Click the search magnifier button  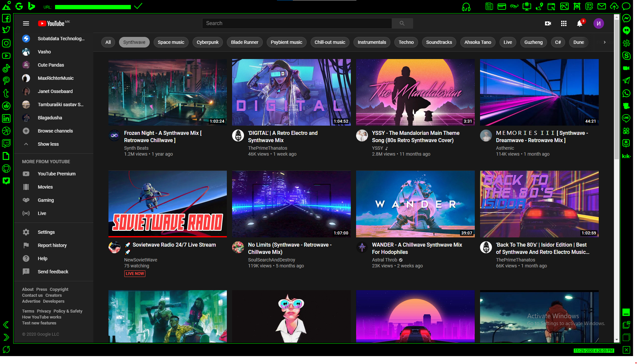[x=402, y=23]
